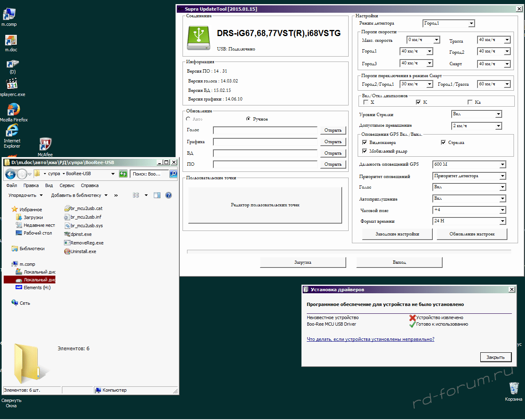
Task: Click Закрыть in the driver install dialog
Action: (496, 357)
